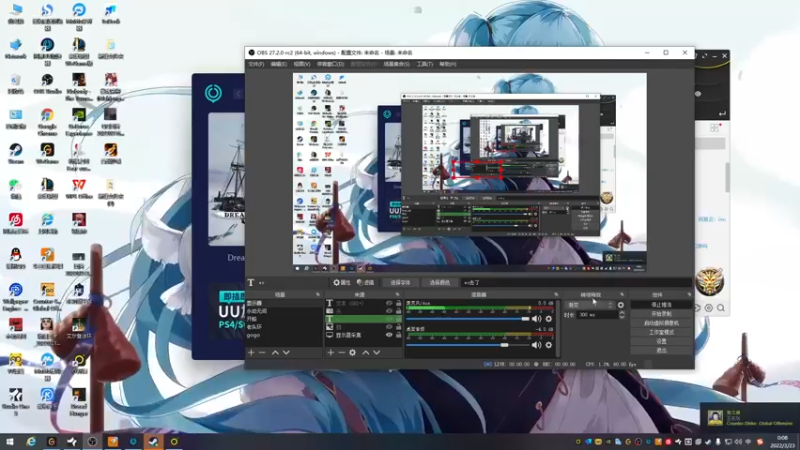Click the Filters (滤镜) icon in source toolbar
Viewport: 800px width, 450px height.
coord(365,282)
